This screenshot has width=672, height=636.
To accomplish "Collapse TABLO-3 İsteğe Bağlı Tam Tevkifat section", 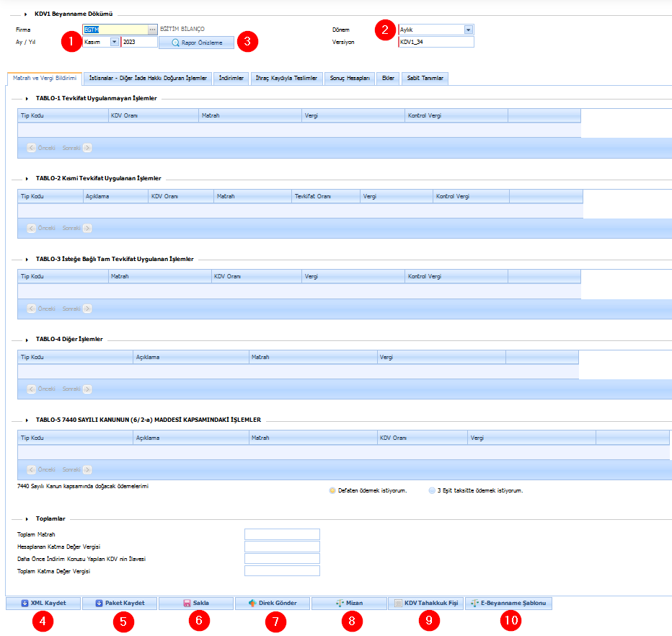I will [x=27, y=260].
